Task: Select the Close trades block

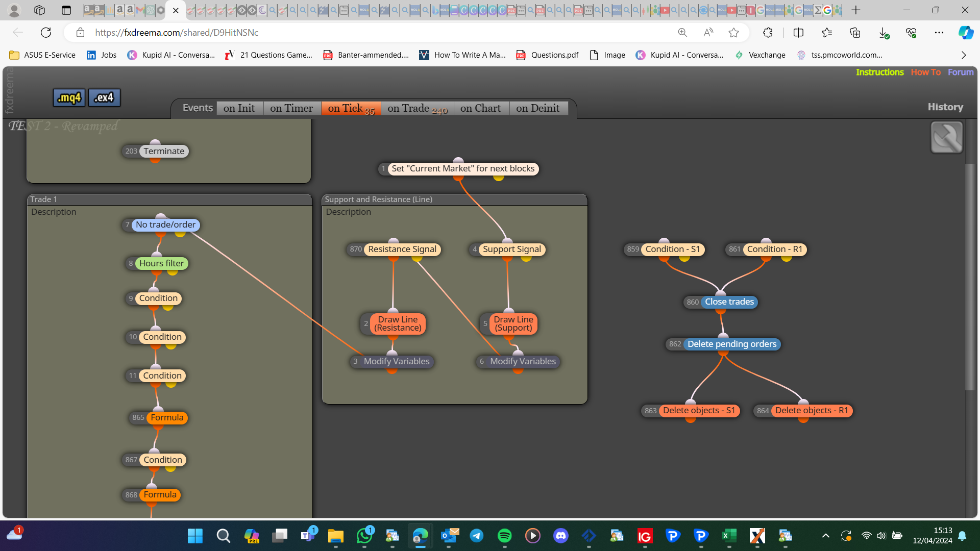Action: tap(721, 302)
